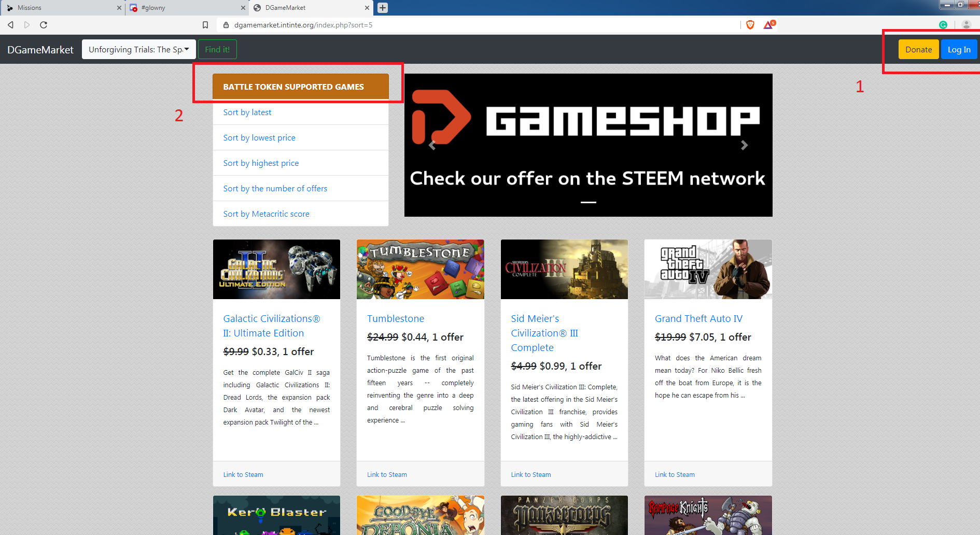Open the Unforgiving Trials game selection dropdown
This screenshot has width=980, height=535.
(x=138, y=49)
